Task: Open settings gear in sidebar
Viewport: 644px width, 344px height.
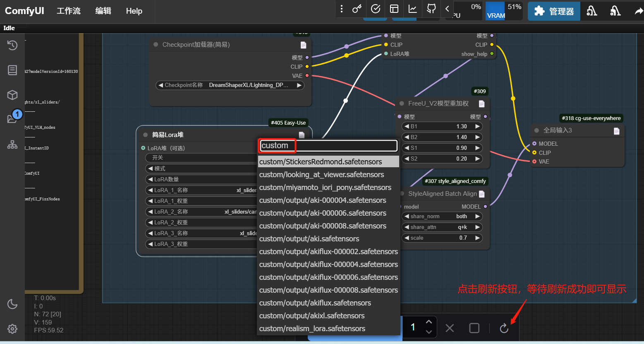Action: pos(12,329)
